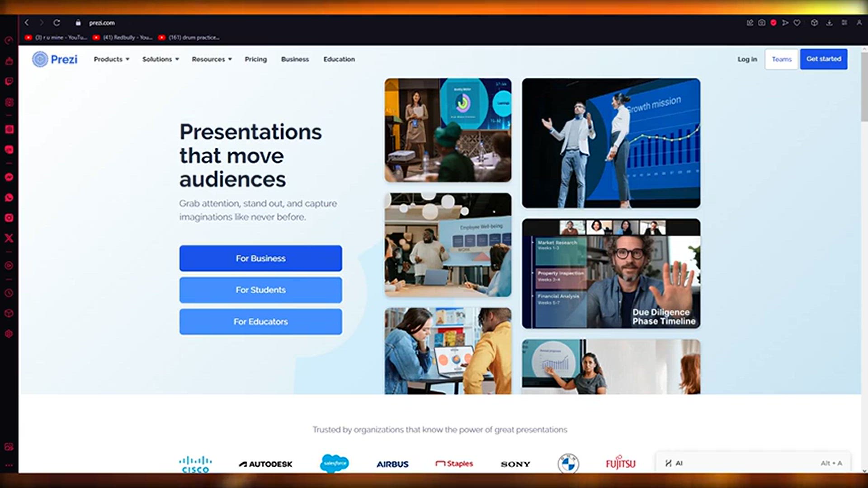Image resolution: width=868 pixels, height=488 pixels.
Task: Bookmark the page with the heart icon
Action: click(797, 23)
